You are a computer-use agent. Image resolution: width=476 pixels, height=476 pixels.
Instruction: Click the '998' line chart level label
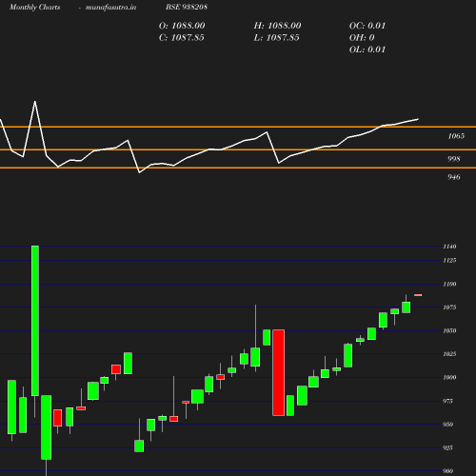point(454,159)
